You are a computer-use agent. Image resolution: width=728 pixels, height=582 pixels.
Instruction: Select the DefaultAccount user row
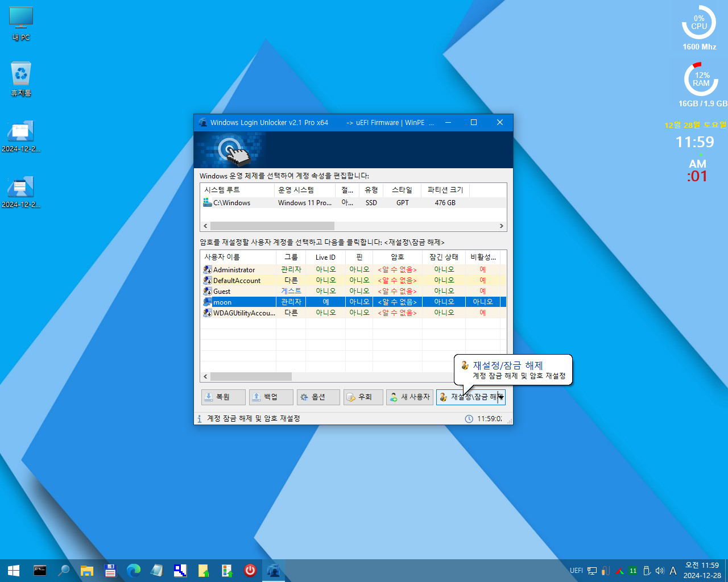pyautogui.click(x=353, y=280)
